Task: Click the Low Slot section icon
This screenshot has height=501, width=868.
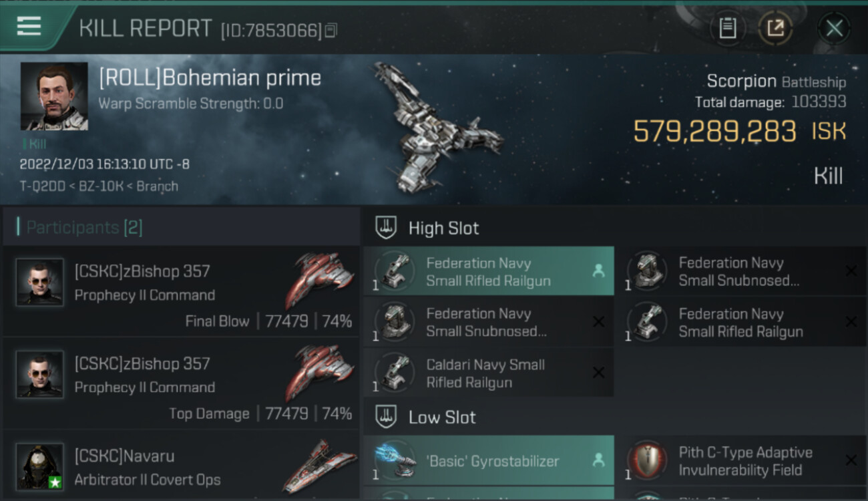Action: point(386,417)
